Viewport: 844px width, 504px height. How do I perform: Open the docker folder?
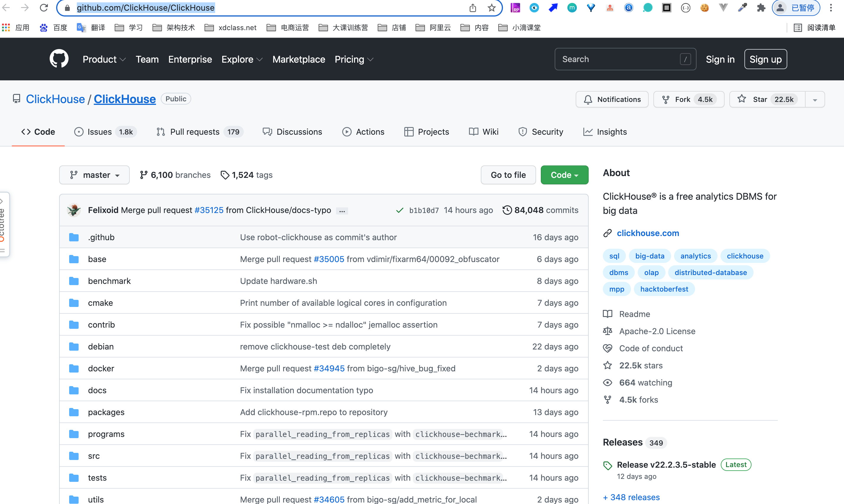coord(101,368)
